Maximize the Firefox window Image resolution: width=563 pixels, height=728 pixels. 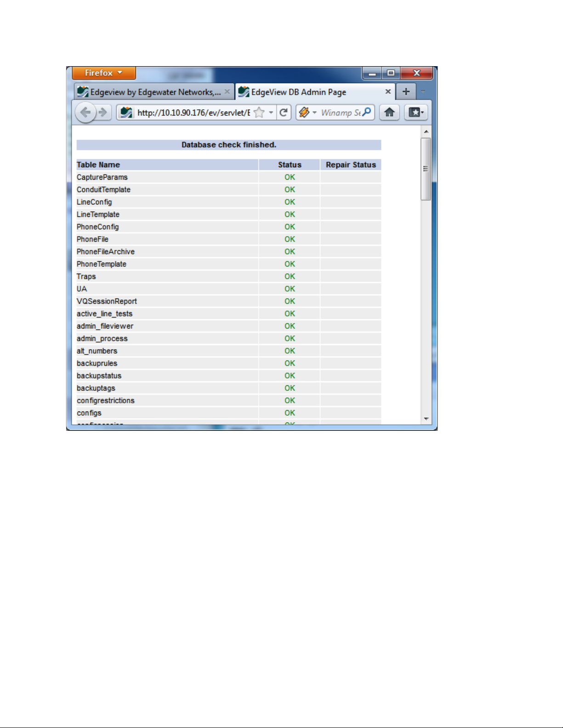[391, 73]
